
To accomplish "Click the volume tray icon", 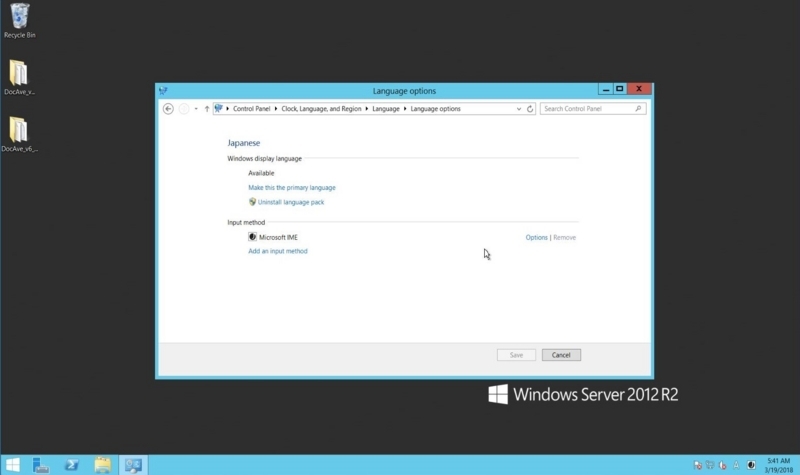I will click(722, 465).
